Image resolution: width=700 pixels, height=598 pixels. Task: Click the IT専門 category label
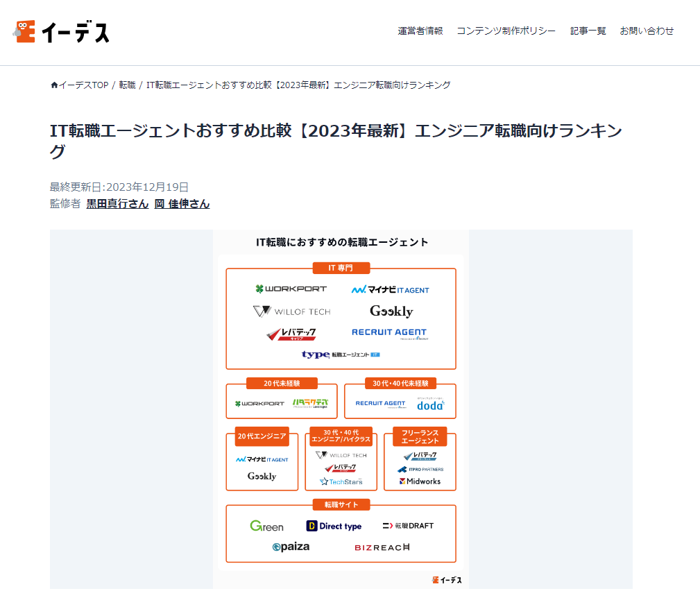[x=341, y=268]
